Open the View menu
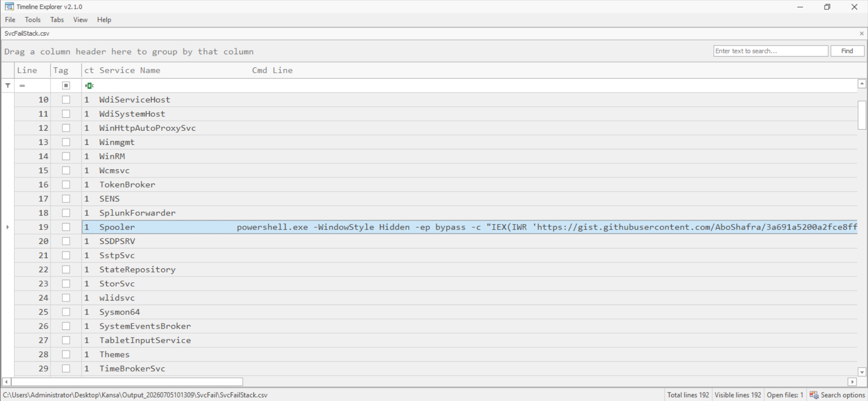868x401 pixels. [x=81, y=19]
